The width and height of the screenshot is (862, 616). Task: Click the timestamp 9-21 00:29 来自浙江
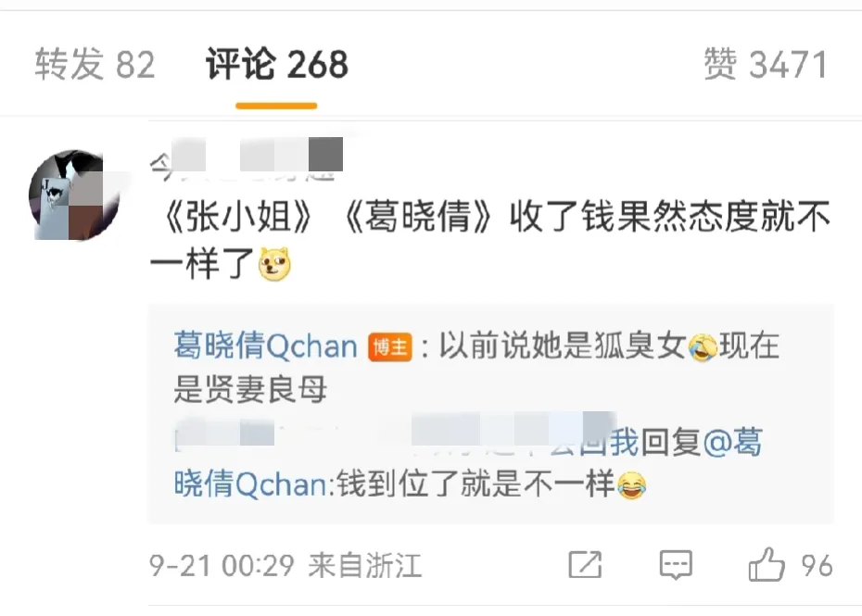(285, 565)
